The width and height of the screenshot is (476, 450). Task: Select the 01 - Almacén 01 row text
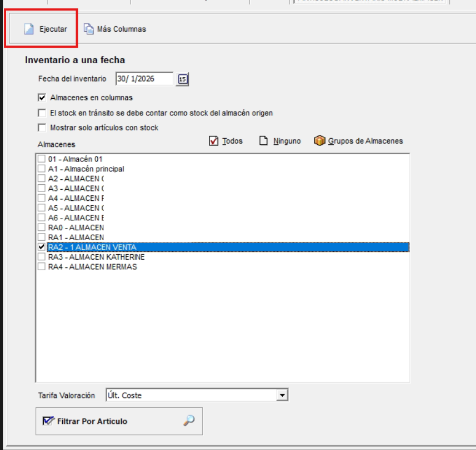click(75, 159)
